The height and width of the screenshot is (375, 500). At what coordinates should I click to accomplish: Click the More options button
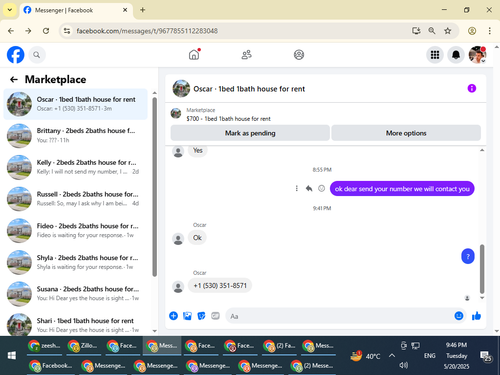(x=406, y=133)
